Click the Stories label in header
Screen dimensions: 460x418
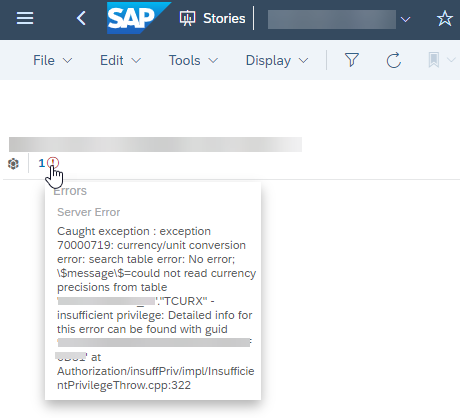coord(224,18)
